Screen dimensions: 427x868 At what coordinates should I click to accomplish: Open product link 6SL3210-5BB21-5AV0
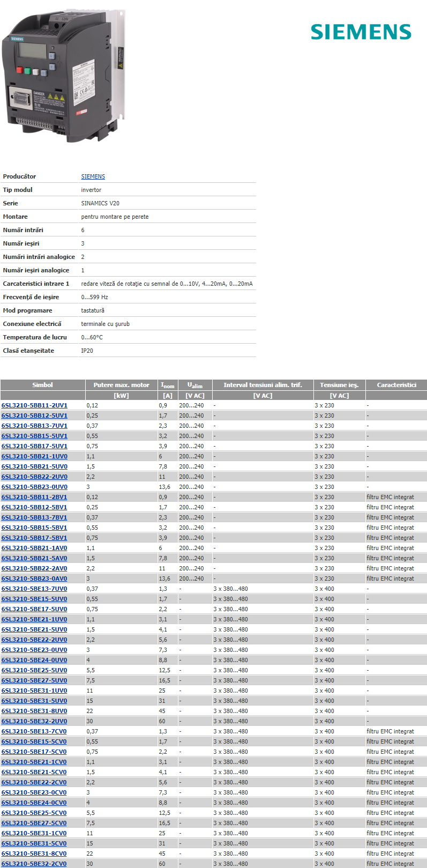click(34, 558)
